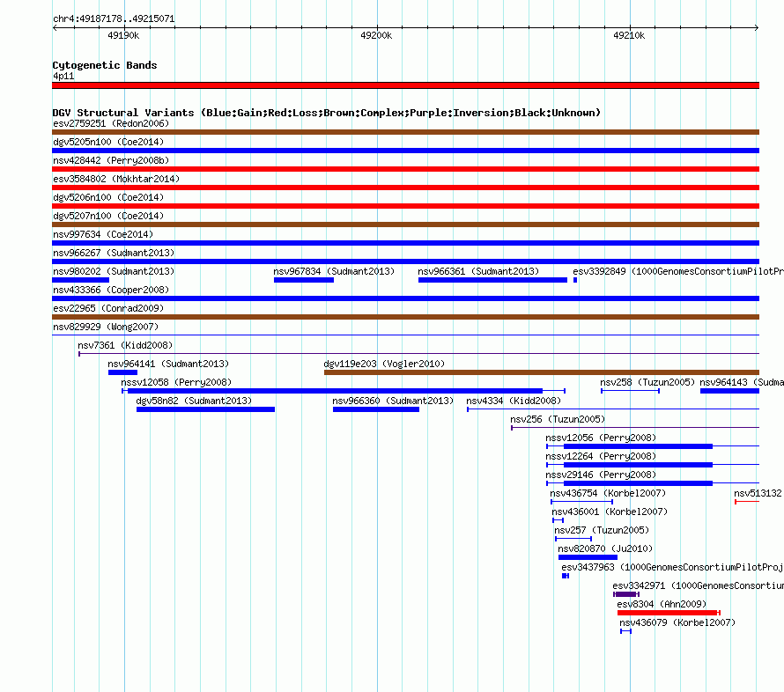This screenshot has height=692, width=784.
Task: Click the DGV Structural Variants track title
Action: tap(327, 113)
